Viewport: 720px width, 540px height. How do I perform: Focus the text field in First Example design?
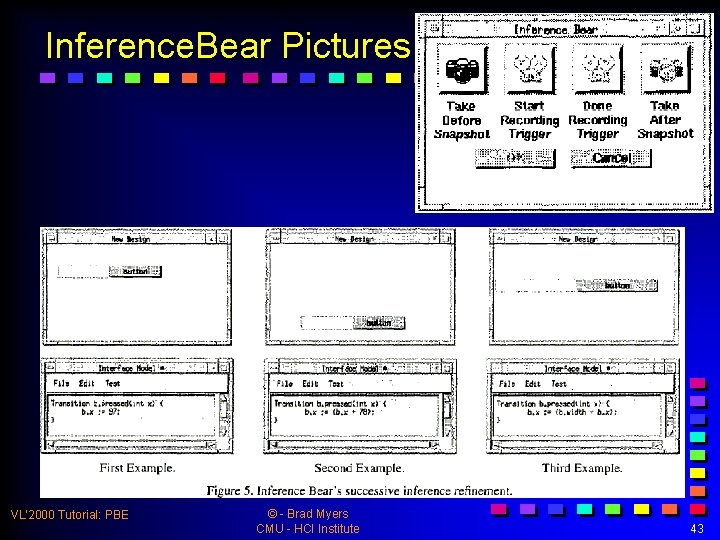tap(83, 271)
